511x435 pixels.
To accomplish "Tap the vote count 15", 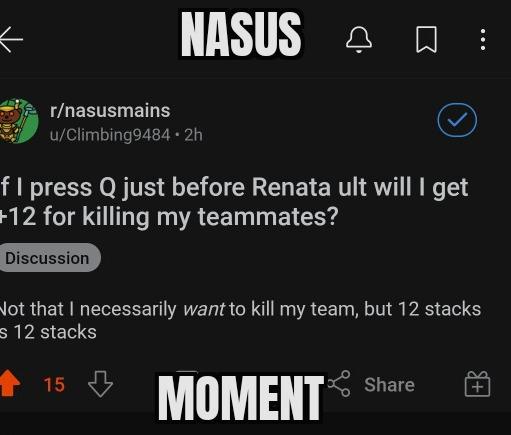I will tap(54, 385).
